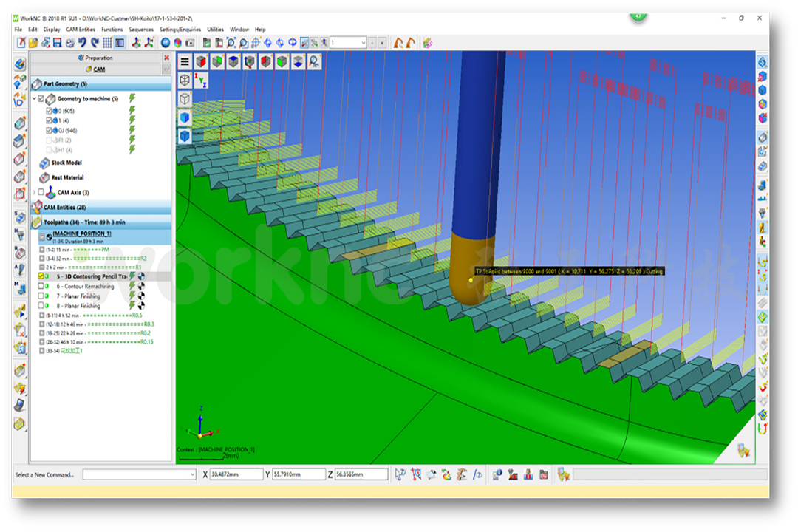Click the magnifier view button in viewport toolbar
The height and width of the screenshot is (532, 798).
[314, 62]
